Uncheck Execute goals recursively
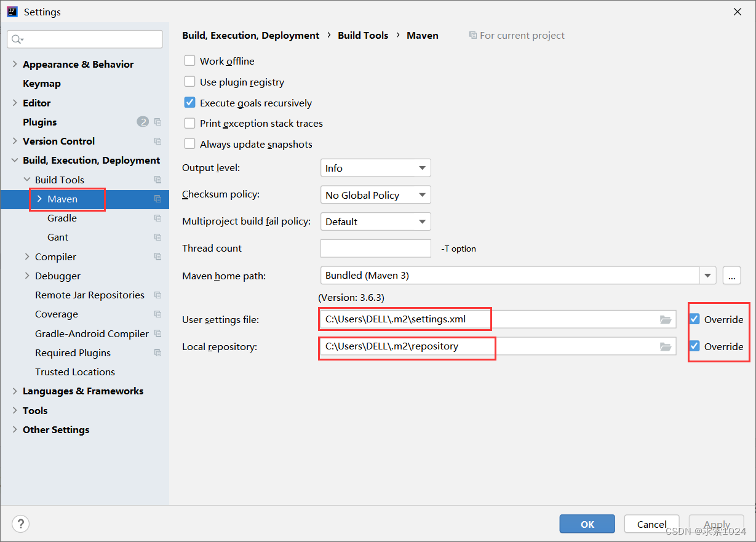Viewport: 756px width, 542px height. tap(189, 103)
